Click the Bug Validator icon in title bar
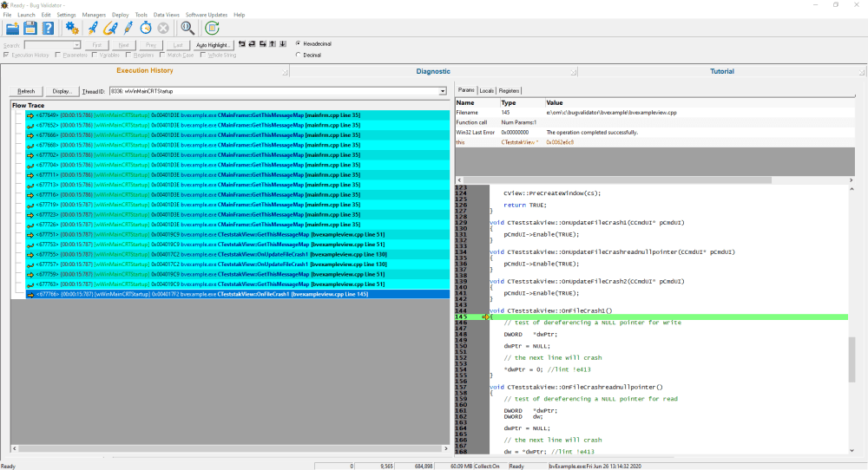868x470 pixels. pyautogui.click(x=4, y=5)
